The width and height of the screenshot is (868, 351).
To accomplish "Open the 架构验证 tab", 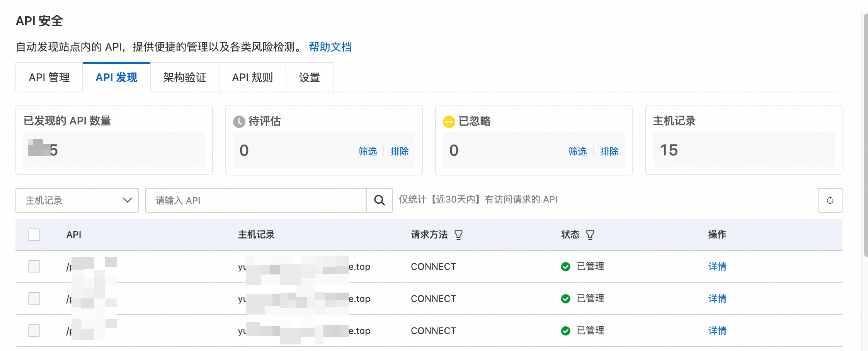I will click(184, 78).
